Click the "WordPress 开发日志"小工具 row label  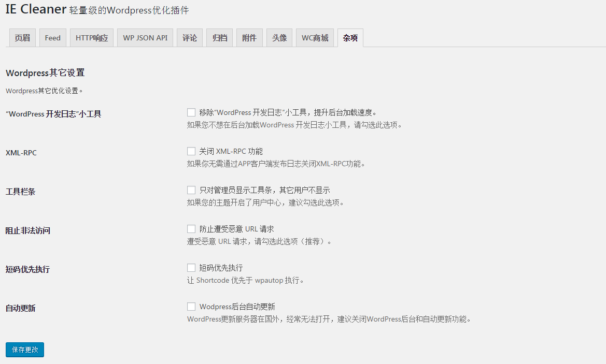tap(53, 114)
